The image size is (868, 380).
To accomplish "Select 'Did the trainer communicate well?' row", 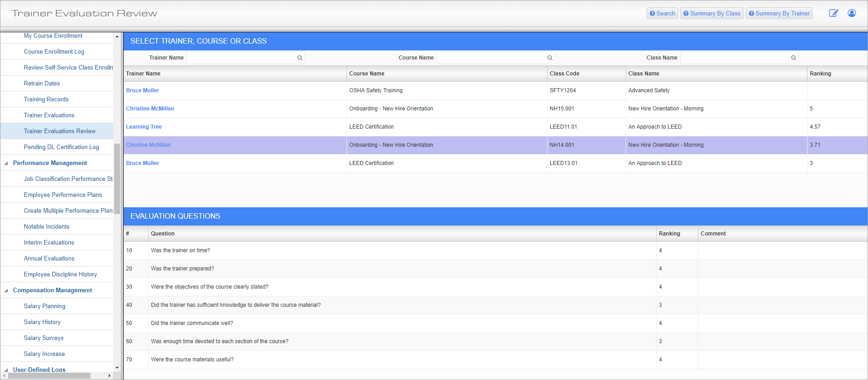I will (x=496, y=323).
